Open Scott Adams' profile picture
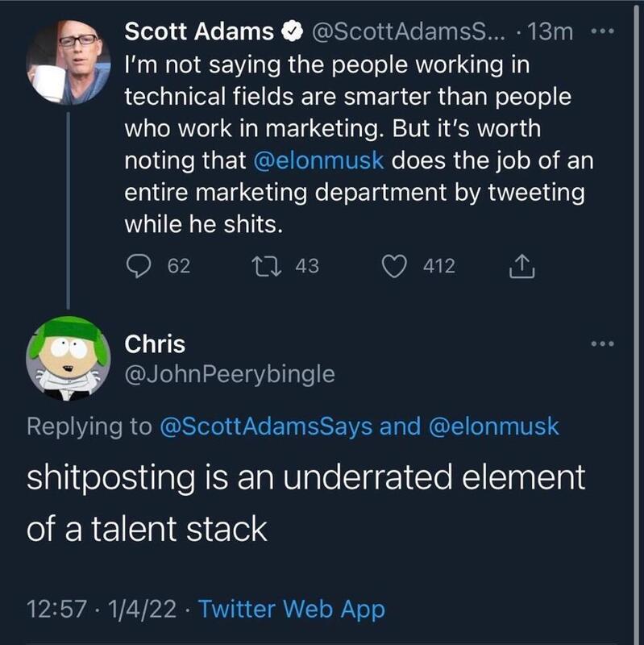 (68, 62)
